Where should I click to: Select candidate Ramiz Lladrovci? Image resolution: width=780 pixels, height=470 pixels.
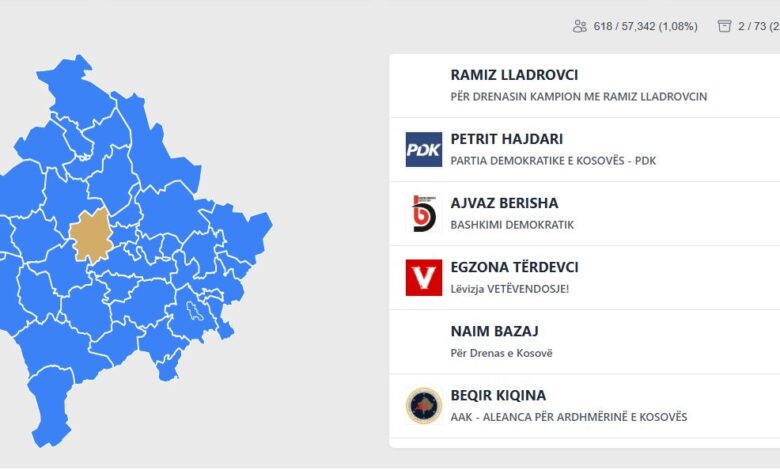514,75
